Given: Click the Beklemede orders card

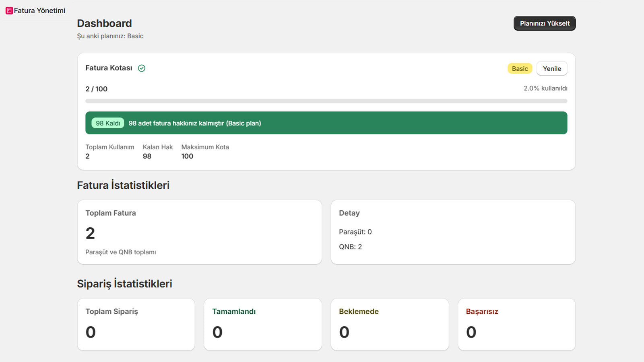Looking at the screenshot, I should (389, 324).
